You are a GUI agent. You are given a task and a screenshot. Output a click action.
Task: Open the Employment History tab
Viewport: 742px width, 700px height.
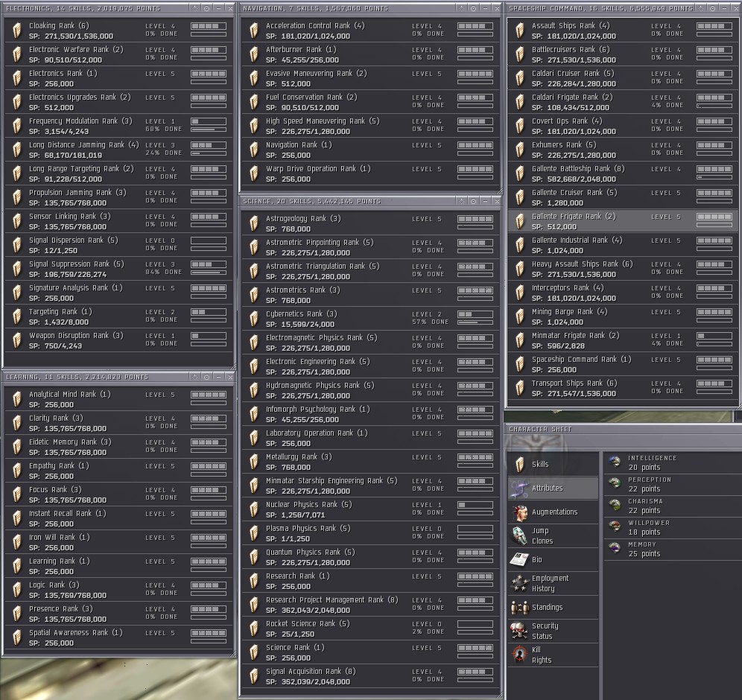point(553,583)
